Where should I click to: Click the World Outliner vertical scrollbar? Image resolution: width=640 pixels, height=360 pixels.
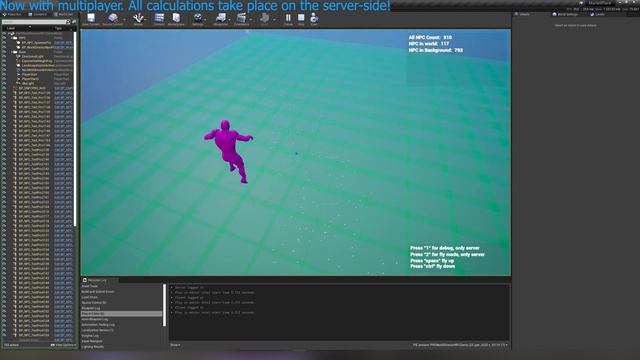tap(75, 129)
